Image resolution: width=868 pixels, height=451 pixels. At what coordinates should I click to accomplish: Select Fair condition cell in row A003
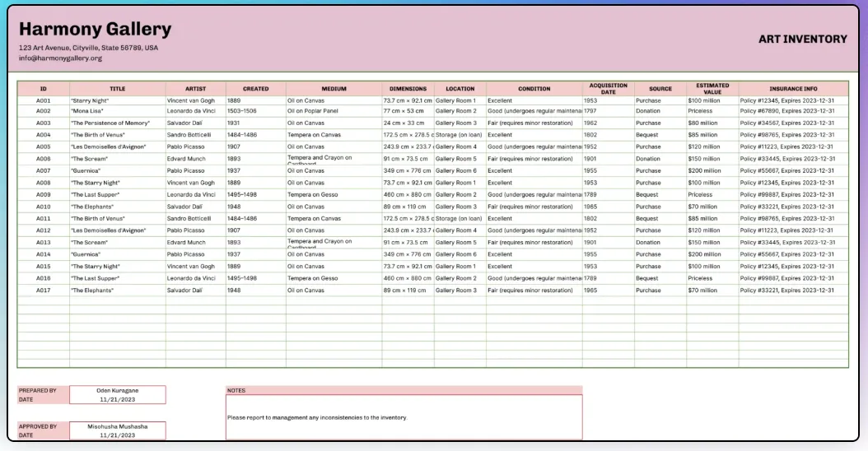[x=534, y=123]
